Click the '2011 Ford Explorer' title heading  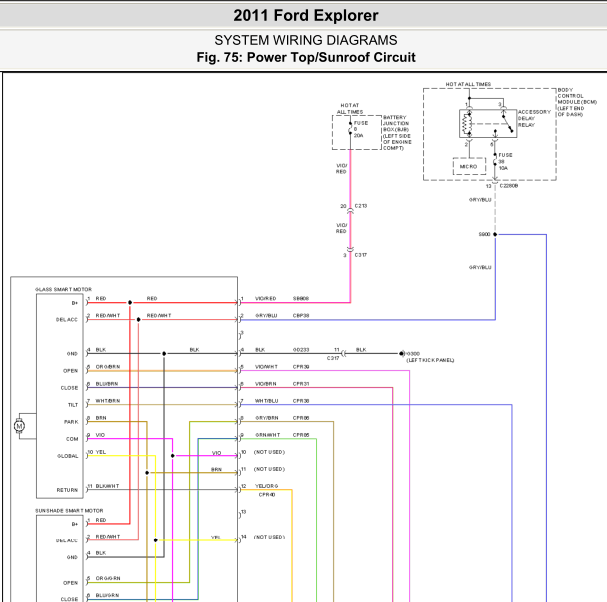305,15
